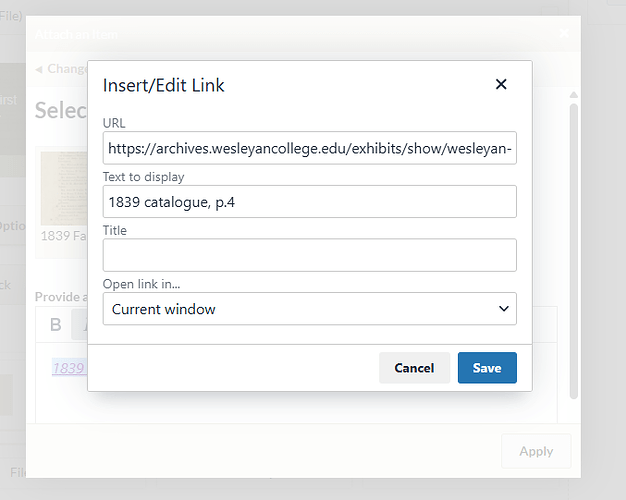Click the Bold formatting icon
Image resolution: width=626 pixels, height=500 pixels.
55,325
